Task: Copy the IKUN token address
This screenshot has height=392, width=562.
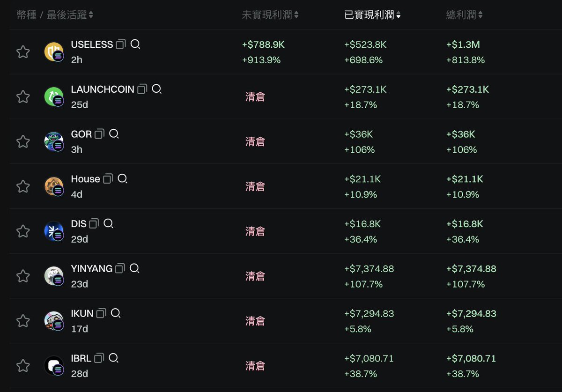Action: tap(101, 313)
